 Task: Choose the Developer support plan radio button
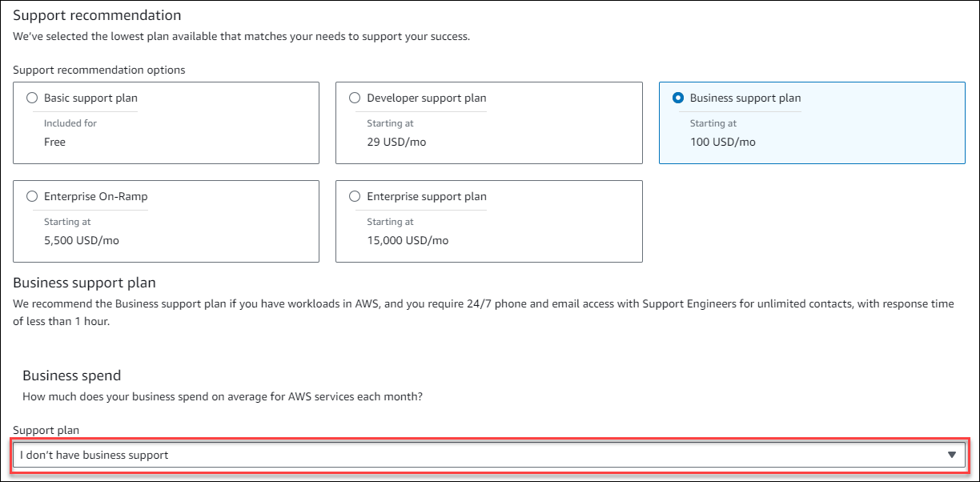coord(355,98)
